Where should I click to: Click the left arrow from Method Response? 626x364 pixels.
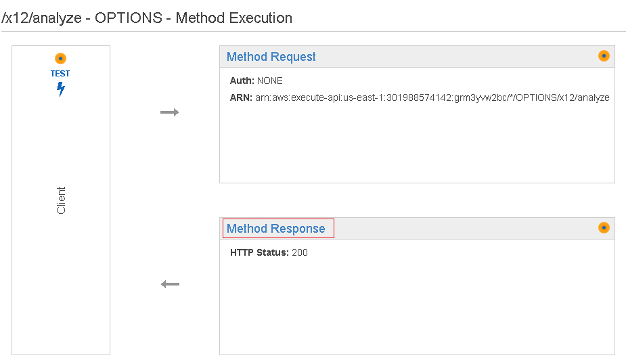[170, 284]
